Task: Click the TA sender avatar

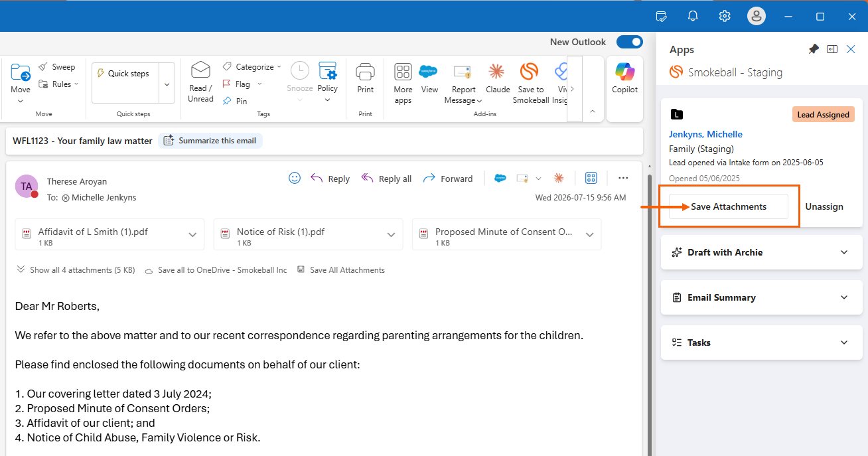Action: [x=27, y=187]
